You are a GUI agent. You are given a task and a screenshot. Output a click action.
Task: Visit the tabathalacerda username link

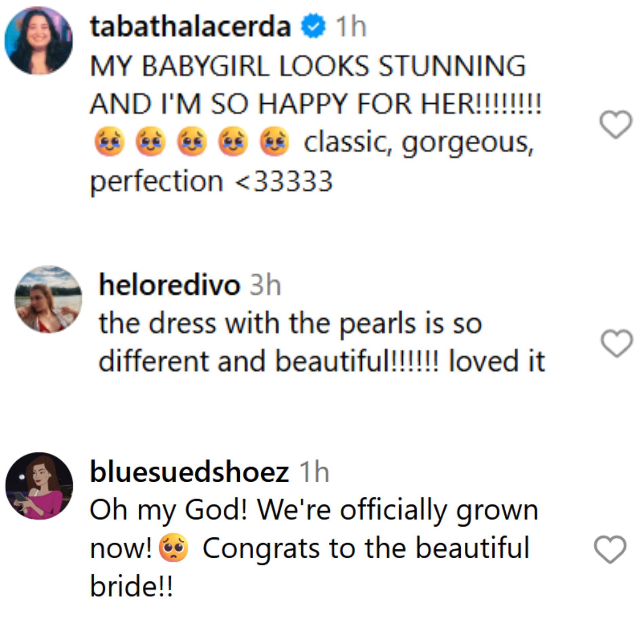[x=190, y=27]
